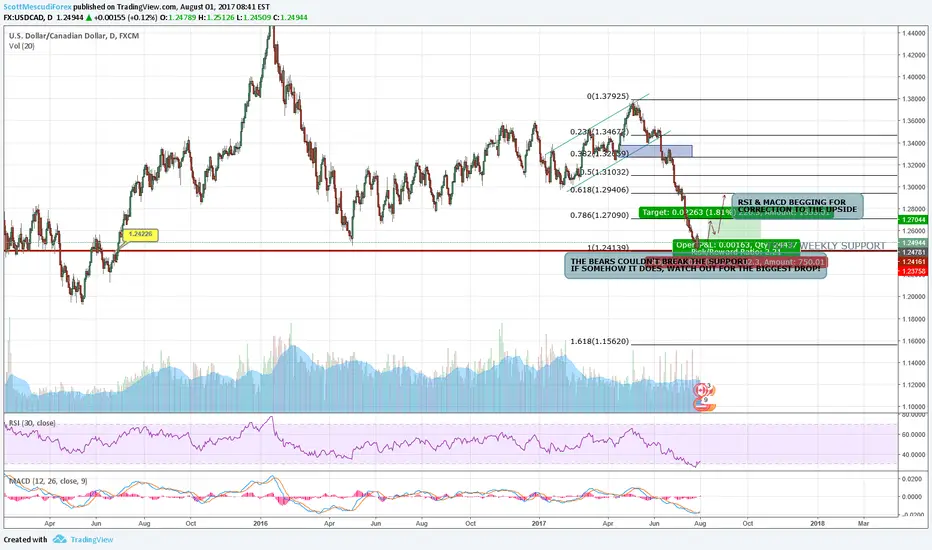The height and width of the screenshot is (550, 932).
Task: Click the 1.24944 current price axis tag
Action: tap(913, 243)
